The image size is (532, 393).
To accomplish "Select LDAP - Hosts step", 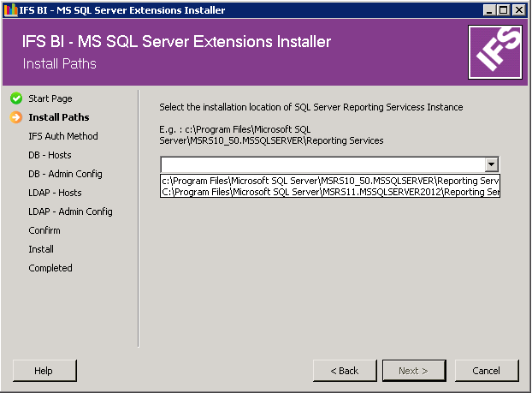I will coord(55,193).
